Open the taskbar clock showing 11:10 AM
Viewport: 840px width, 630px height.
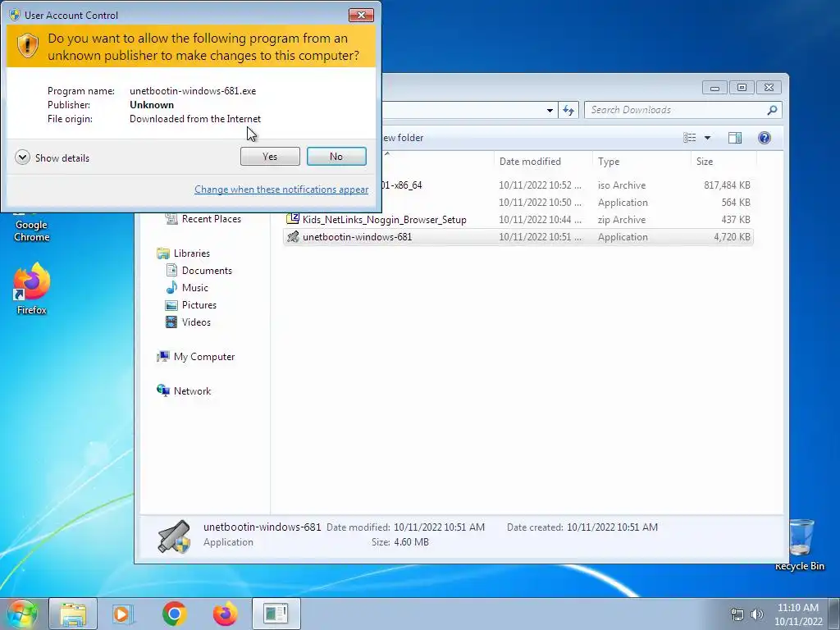[x=798, y=614]
